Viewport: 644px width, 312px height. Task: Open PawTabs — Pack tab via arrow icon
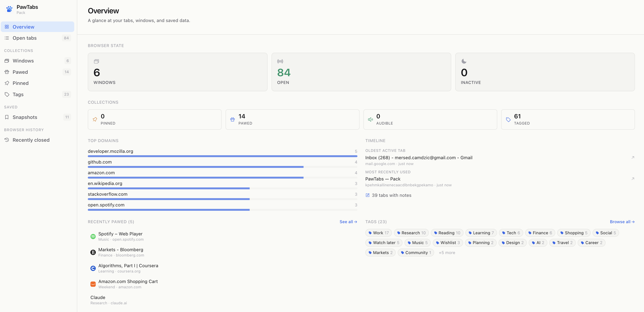633,179
